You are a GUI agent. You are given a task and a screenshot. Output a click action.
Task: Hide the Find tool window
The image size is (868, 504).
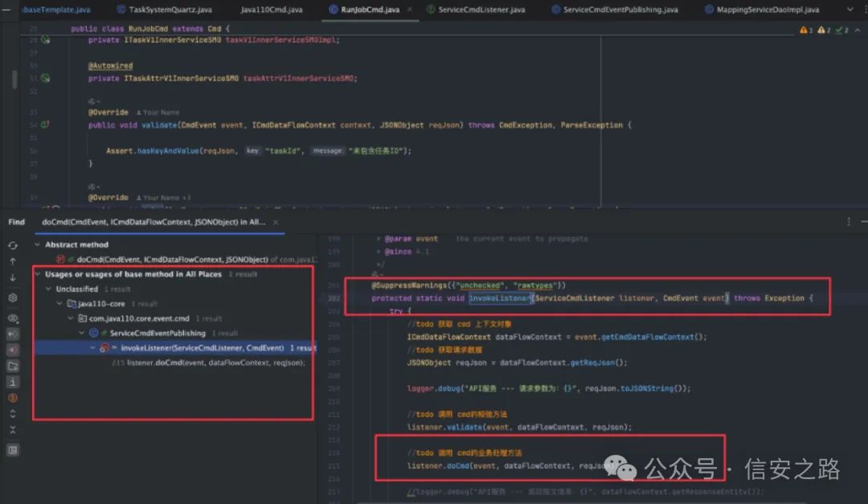(864, 222)
